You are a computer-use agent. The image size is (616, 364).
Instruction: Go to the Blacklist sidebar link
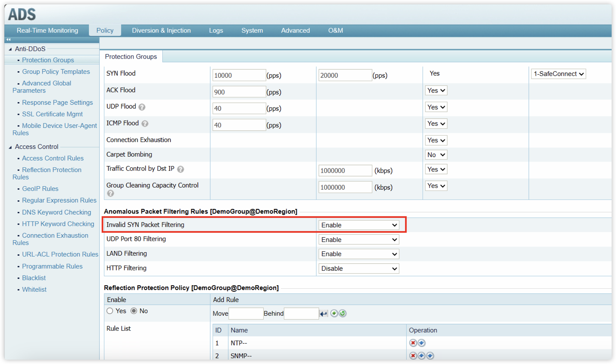click(x=34, y=278)
